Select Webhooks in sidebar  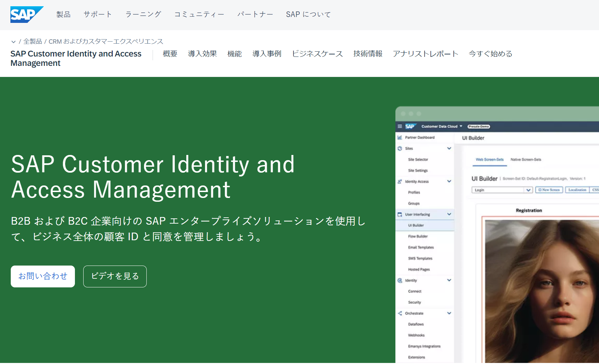coord(416,336)
